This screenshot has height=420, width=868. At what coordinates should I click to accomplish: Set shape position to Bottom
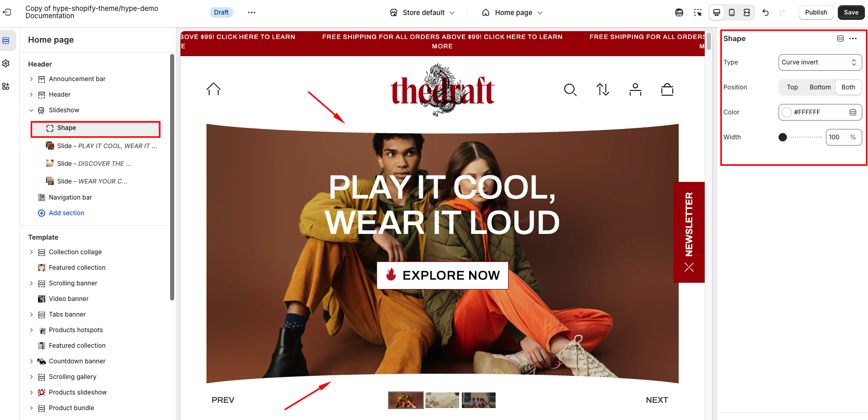pos(820,87)
